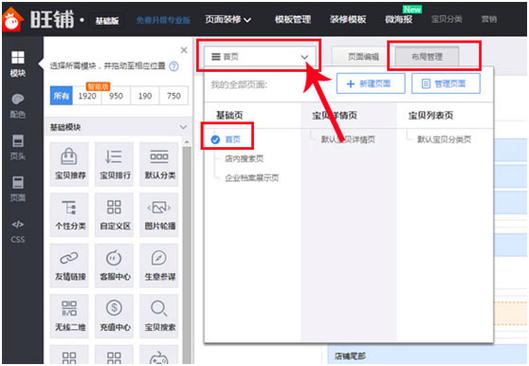
Task: Click the help question mark icon
Action: click(174, 66)
